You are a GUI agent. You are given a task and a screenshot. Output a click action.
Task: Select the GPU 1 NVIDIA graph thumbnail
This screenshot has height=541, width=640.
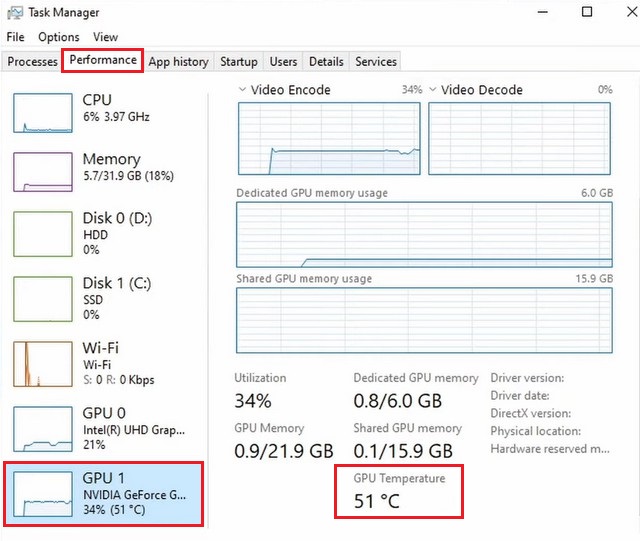click(43, 494)
